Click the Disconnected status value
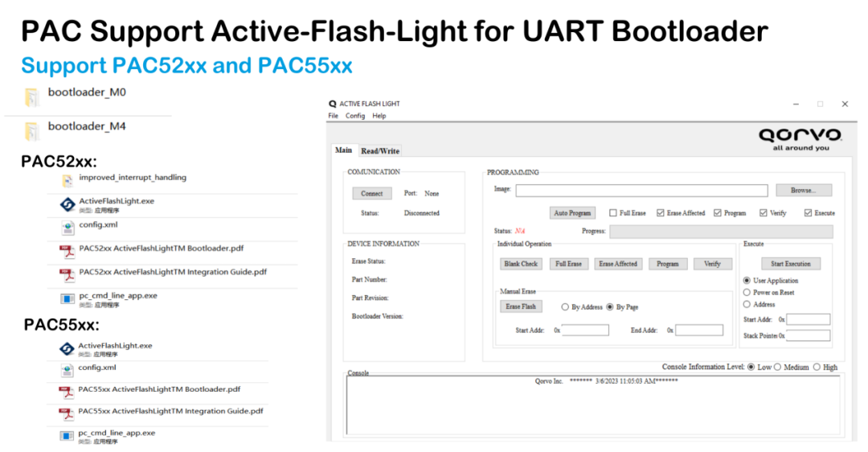 pyautogui.click(x=422, y=212)
